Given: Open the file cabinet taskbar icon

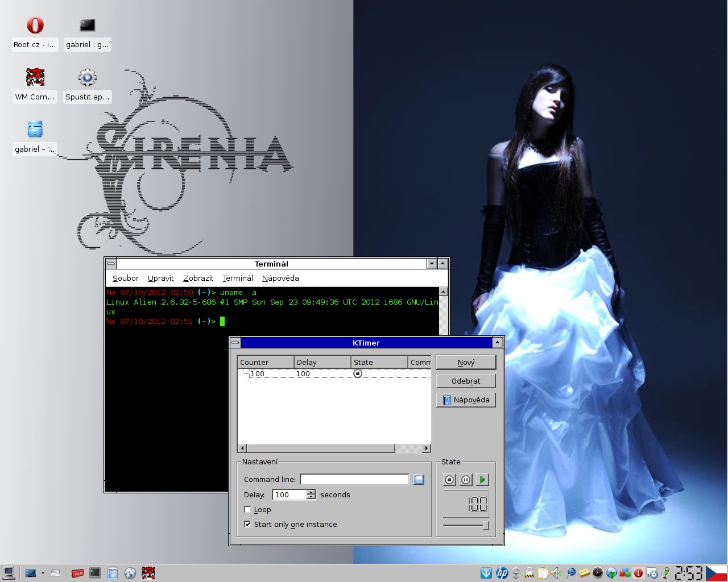Looking at the screenshot, I should [113, 573].
